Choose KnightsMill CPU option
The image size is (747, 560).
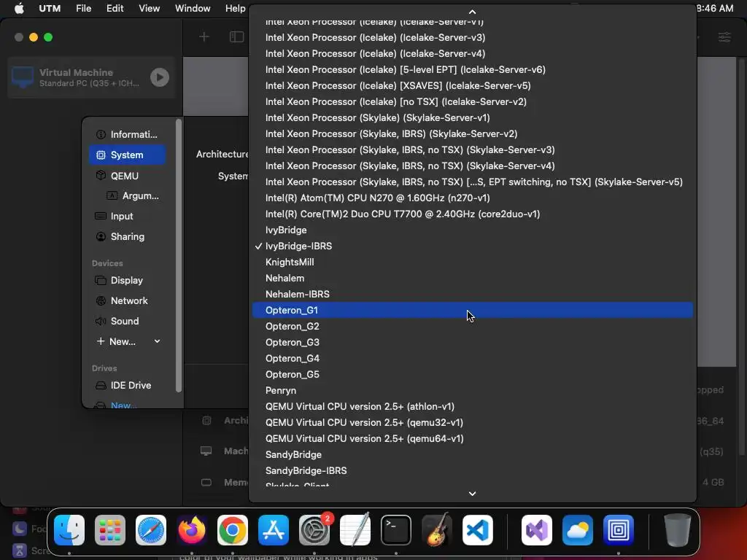click(x=472, y=262)
